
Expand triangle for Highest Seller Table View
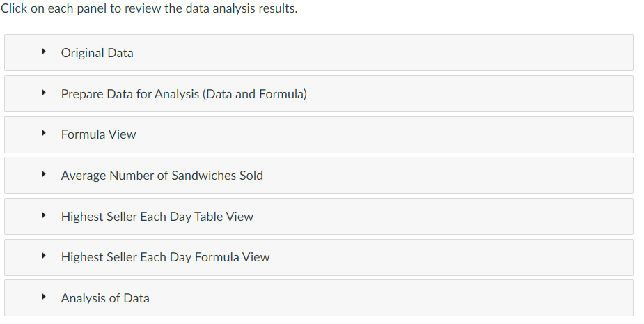point(44,216)
